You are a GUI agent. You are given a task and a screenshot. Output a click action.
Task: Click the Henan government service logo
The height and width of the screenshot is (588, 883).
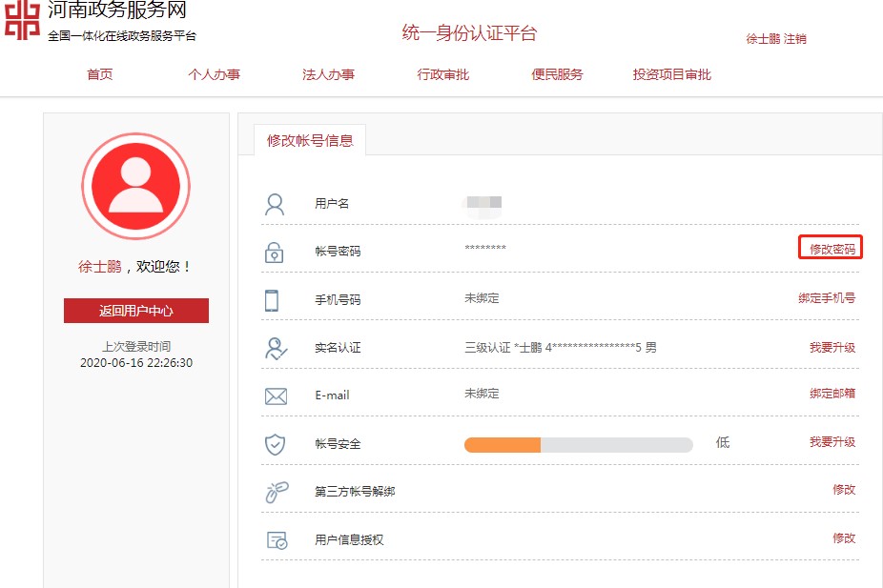(22, 23)
